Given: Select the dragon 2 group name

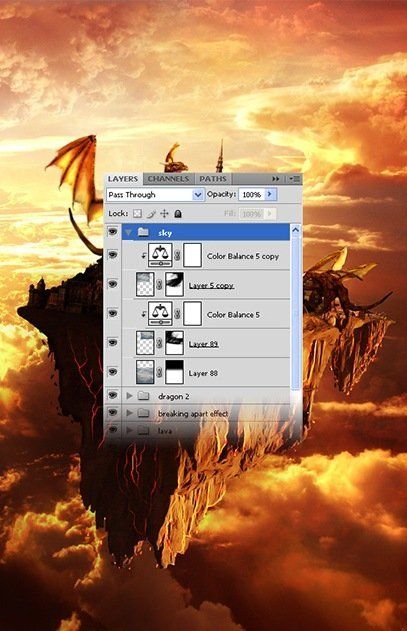Looking at the screenshot, I should coord(174,397).
